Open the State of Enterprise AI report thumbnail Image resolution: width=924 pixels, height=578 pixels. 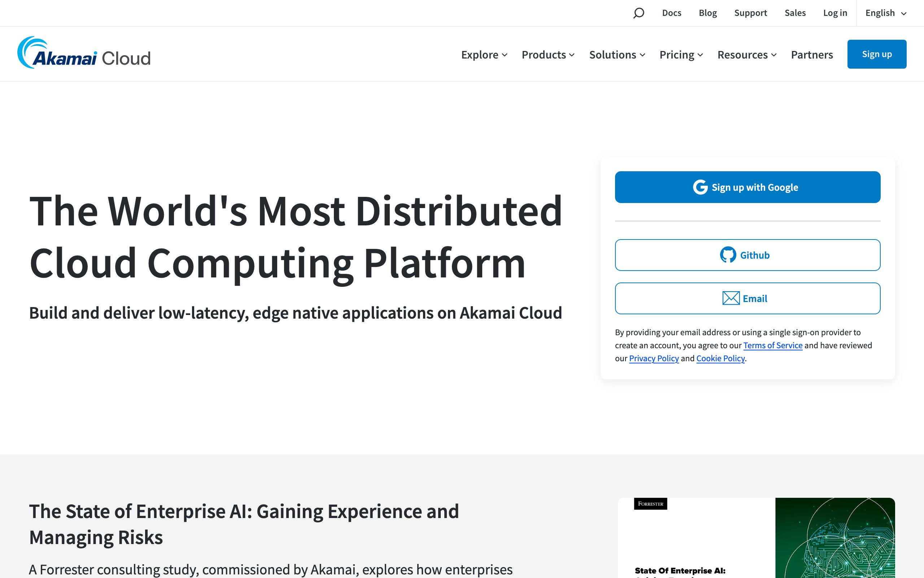point(756,538)
